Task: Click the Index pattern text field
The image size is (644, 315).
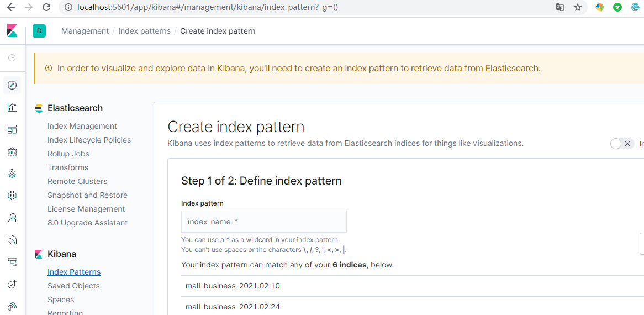Action: click(x=263, y=222)
